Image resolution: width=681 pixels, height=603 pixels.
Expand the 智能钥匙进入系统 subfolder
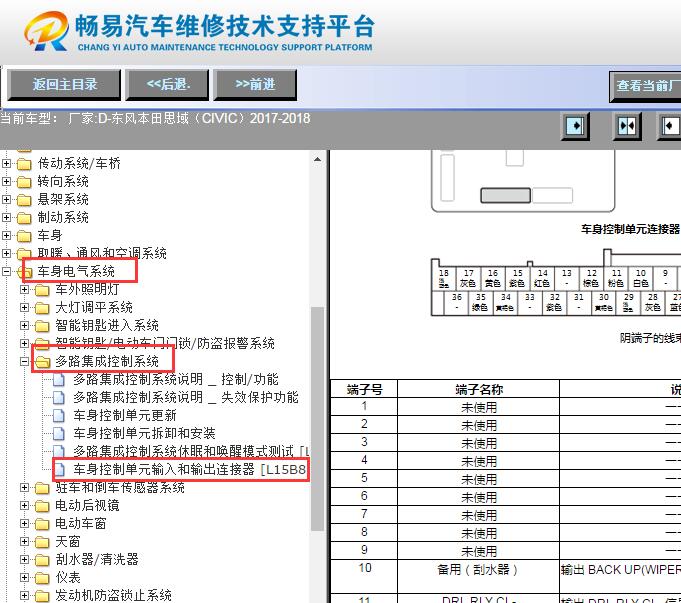coord(24,325)
